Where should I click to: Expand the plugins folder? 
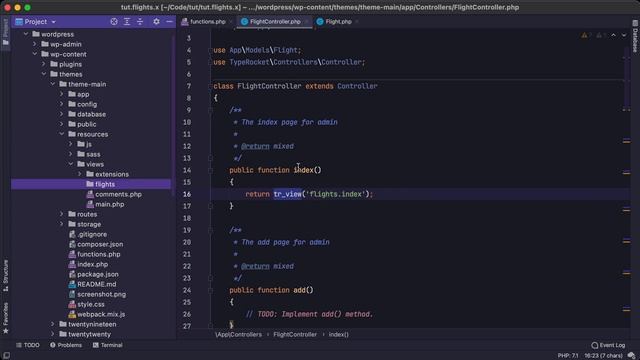[44, 64]
